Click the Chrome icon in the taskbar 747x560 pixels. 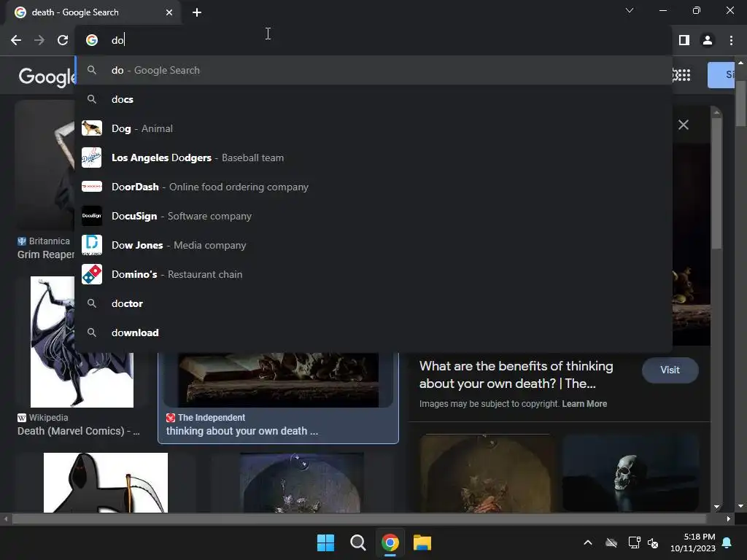tap(390, 542)
